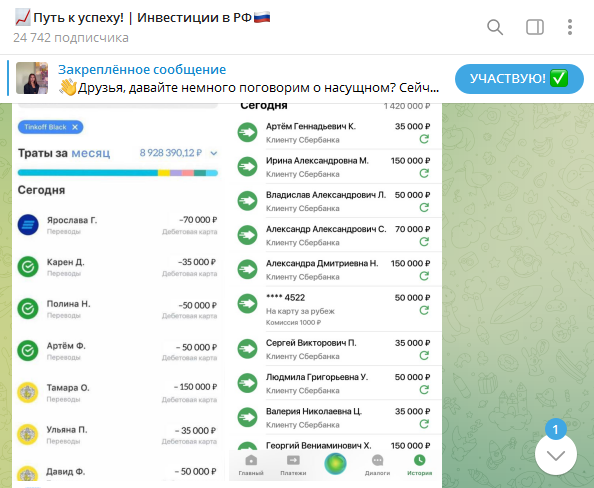Click the blue icon beside Ярослава Г.
The width and height of the screenshot is (594, 488).
[x=28, y=225]
